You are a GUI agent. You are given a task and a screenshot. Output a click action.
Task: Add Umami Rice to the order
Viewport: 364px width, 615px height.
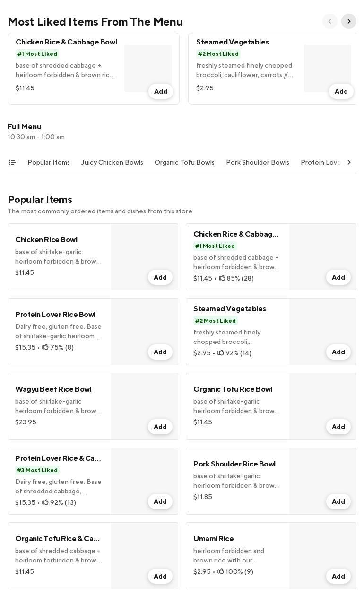338,576
